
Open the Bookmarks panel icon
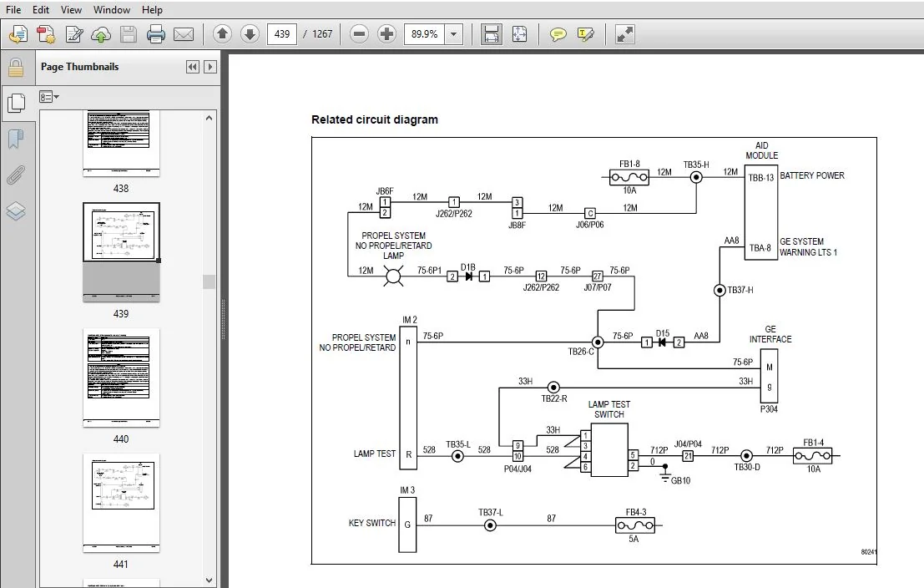(x=16, y=139)
